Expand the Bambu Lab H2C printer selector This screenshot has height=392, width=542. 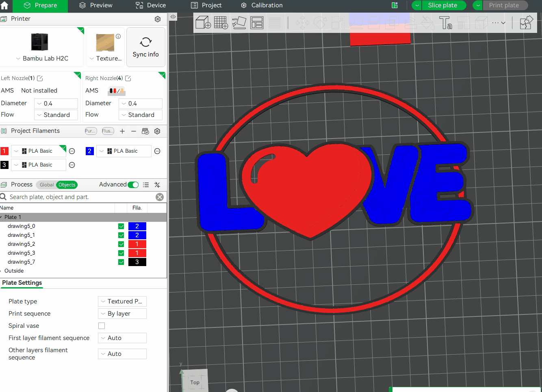[x=42, y=58]
